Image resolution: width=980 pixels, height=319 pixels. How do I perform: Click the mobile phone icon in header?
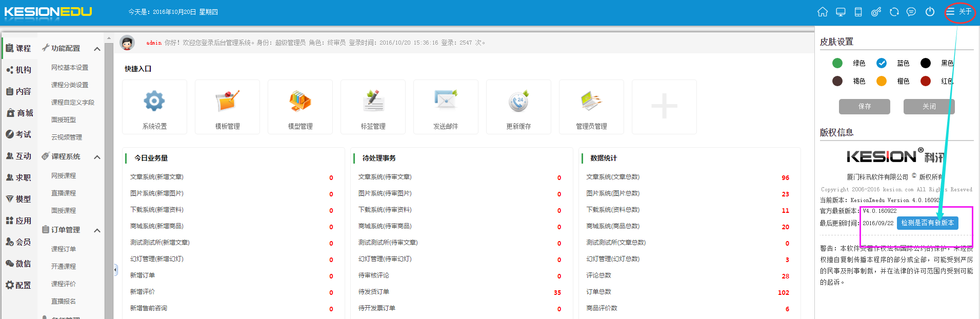[x=858, y=12]
